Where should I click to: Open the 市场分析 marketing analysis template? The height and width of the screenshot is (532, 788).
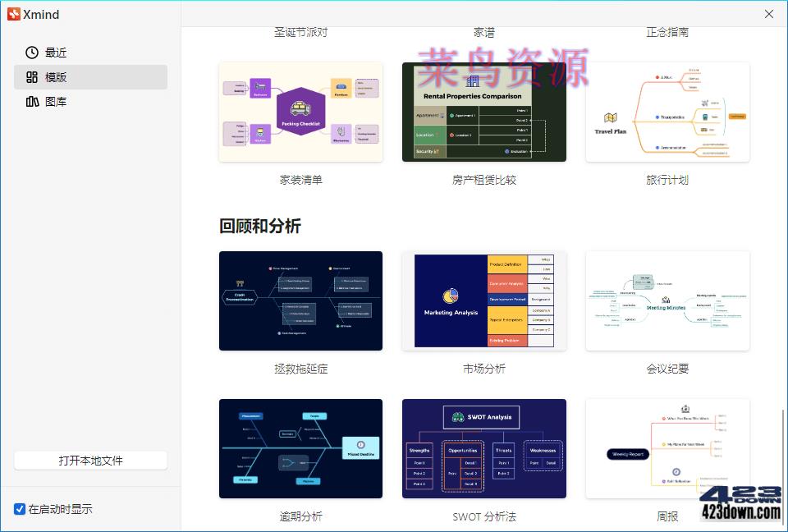(483, 300)
